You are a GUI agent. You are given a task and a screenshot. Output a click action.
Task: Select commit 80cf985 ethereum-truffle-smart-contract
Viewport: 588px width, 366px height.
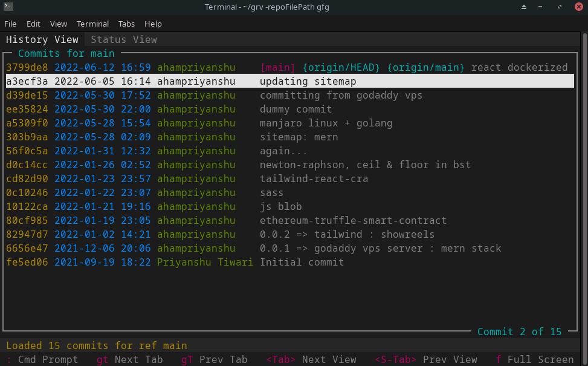pyautogui.click(x=290, y=220)
